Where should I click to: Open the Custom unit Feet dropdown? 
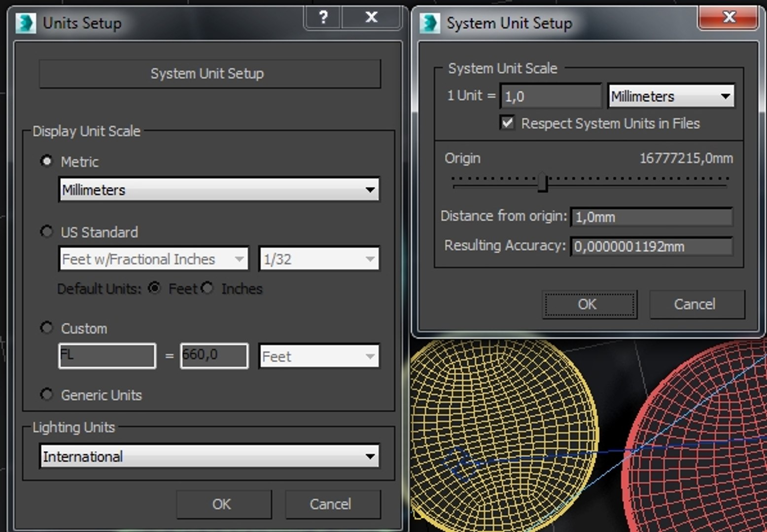pyautogui.click(x=319, y=356)
